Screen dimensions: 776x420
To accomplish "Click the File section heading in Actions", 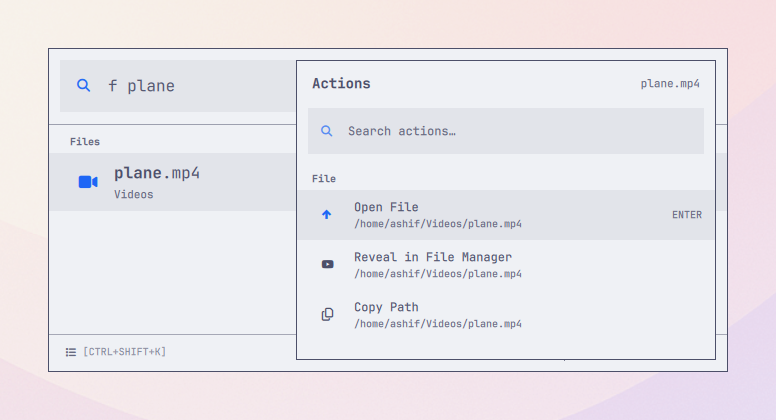I will (x=324, y=179).
